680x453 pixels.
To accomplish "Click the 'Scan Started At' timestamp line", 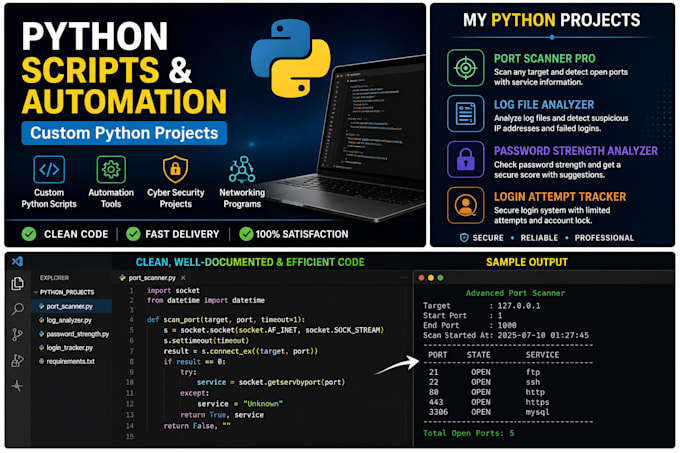I will point(506,336).
